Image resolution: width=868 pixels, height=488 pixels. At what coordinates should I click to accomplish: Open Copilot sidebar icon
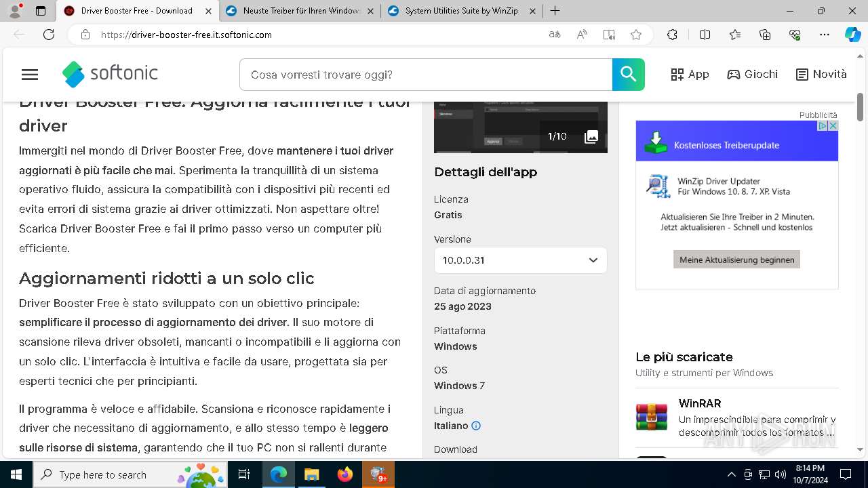853,35
